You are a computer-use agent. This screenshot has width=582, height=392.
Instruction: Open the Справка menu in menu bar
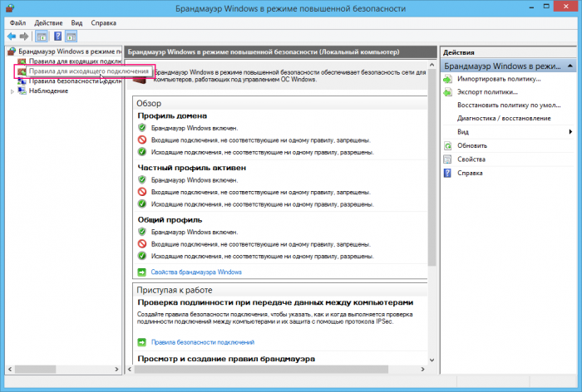[x=104, y=23]
